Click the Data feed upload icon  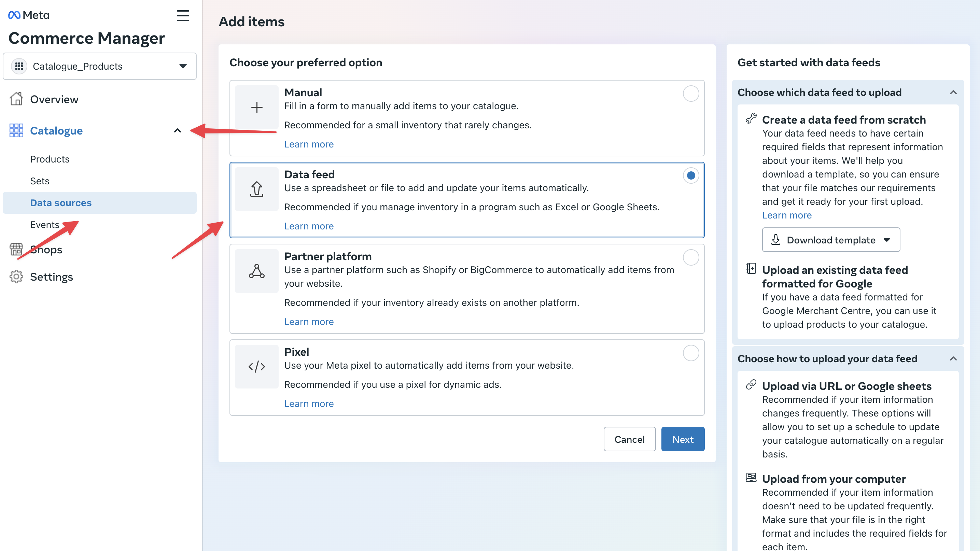click(256, 189)
